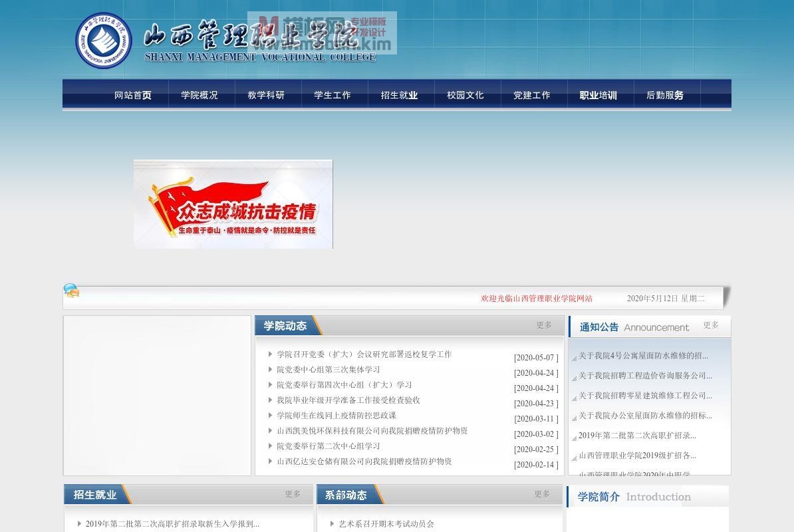Open notice 关于我院招聘工程造价咨询服务公司...
Image resolution: width=794 pixels, height=532 pixels.
(x=645, y=376)
